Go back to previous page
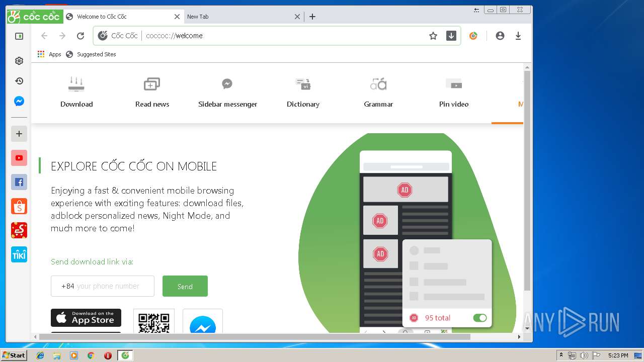The height and width of the screenshot is (362, 644). point(44,36)
